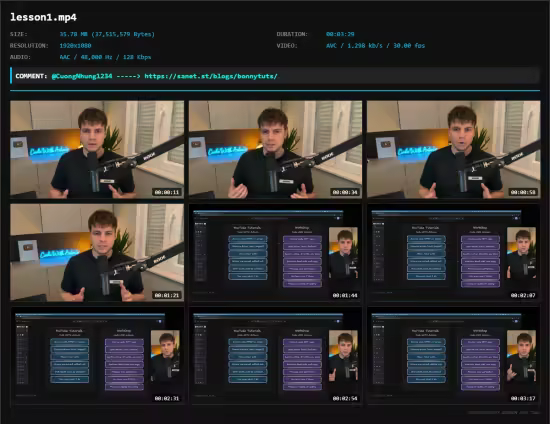This screenshot has width=550, height=424.
Task: Click the @CuongNhung1234 handle in comment
Action: (x=82, y=76)
